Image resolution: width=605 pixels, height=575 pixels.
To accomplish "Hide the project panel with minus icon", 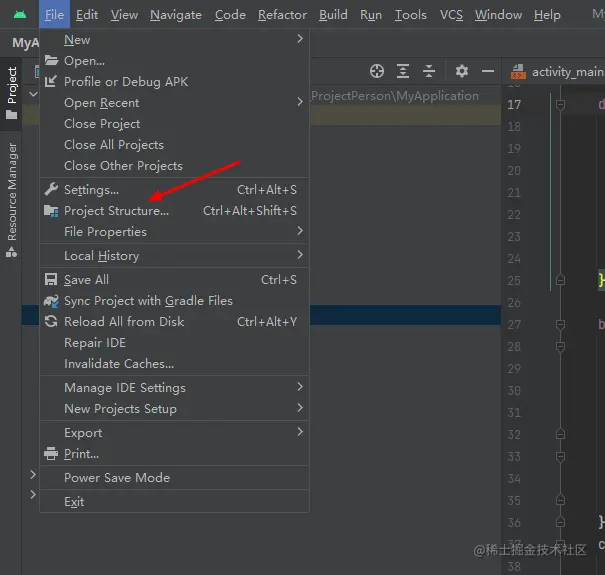I will 488,71.
